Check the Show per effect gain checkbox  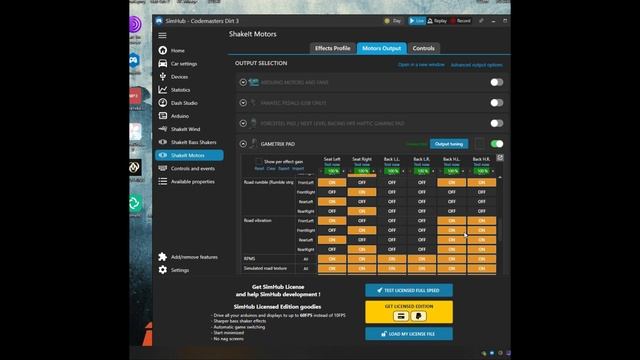[258, 162]
